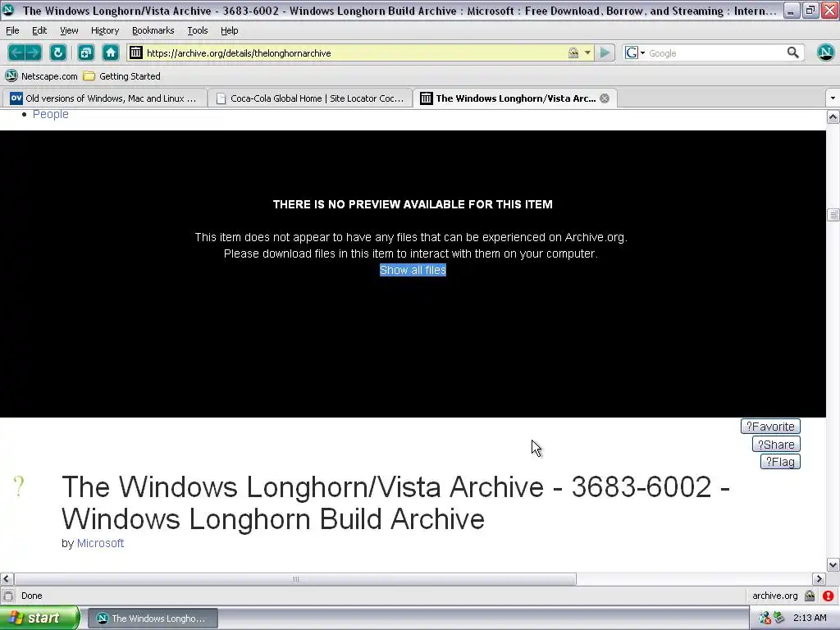
Task: Open the Microsoft author link
Action: click(100, 543)
